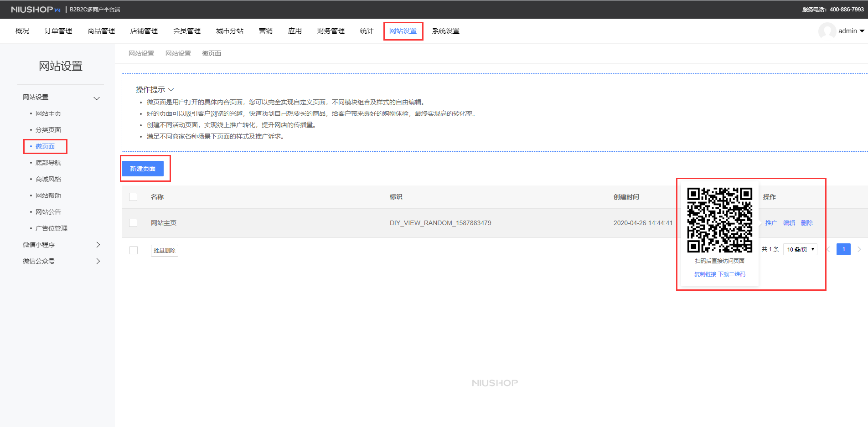
Task: Open the 会员管理 menu
Action: pos(187,31)
